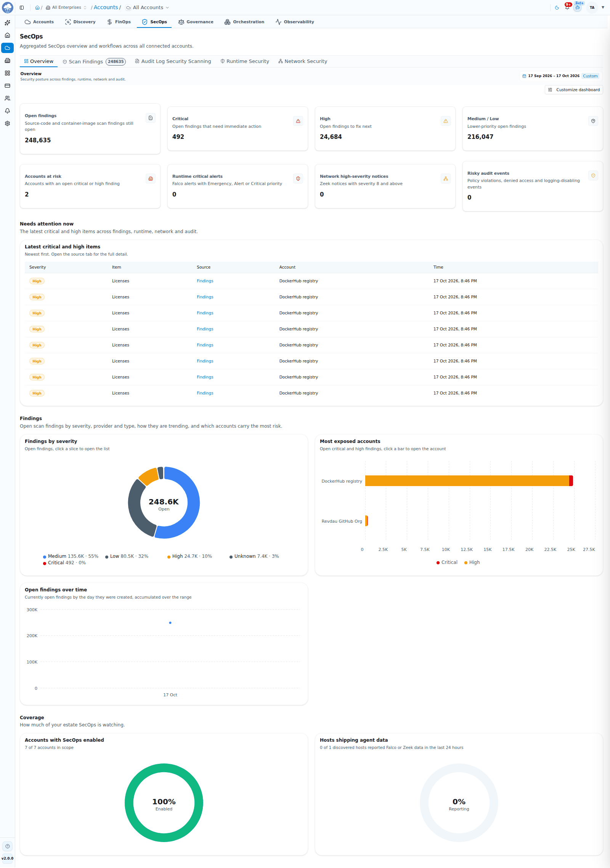
Task: Open the bell icon in left sidebar
Action: [7, 111]
